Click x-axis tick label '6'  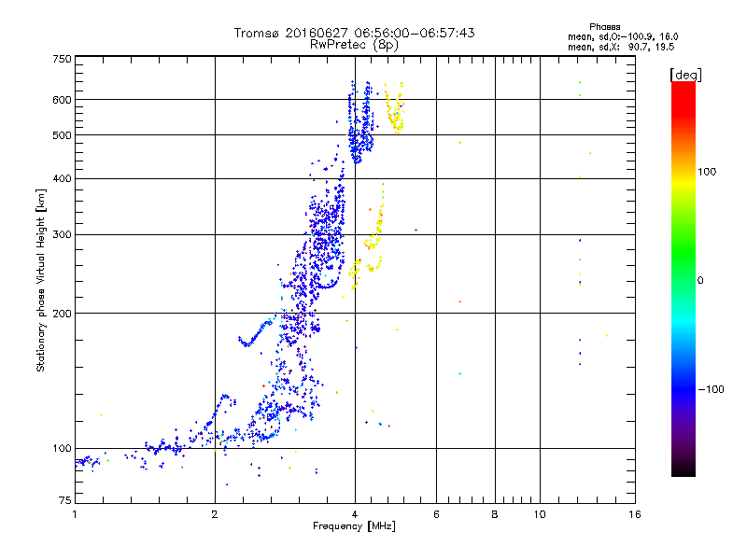pos(436,514)
